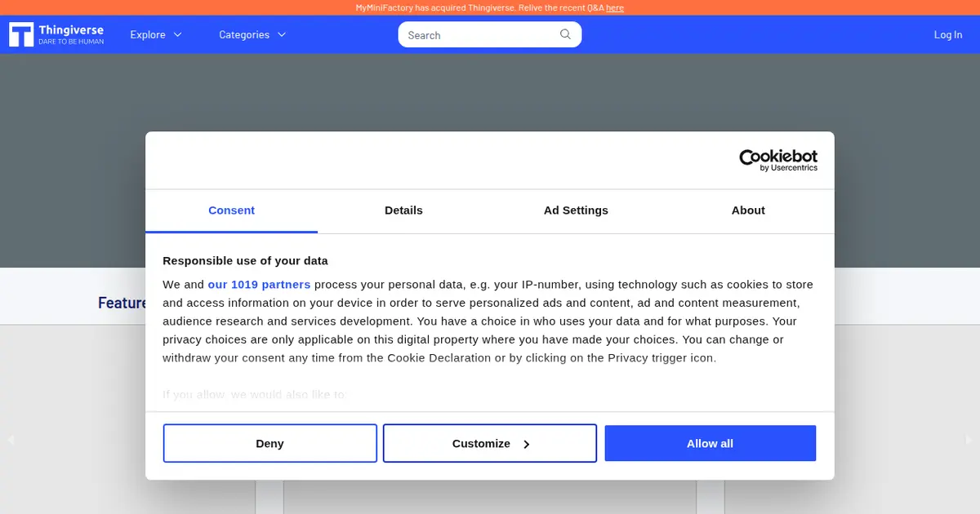980x514 pixels.
Task: Click the left carousel arrow
Action: [x=11, y=440]
